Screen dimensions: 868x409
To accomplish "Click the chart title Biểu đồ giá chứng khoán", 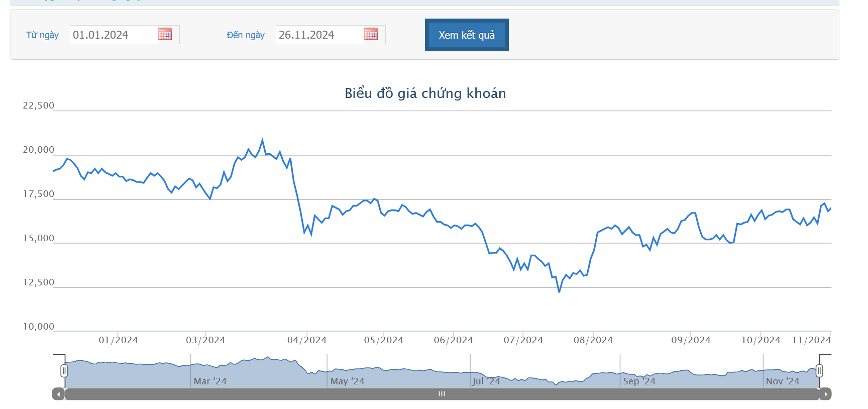I will (x=425, y=93).
